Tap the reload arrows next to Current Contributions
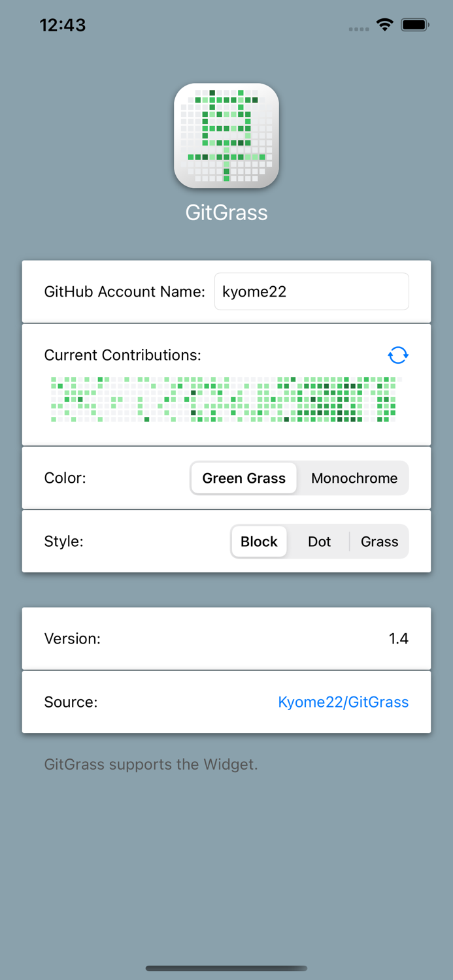Screen dimensions: 453x980 (397, 355)
